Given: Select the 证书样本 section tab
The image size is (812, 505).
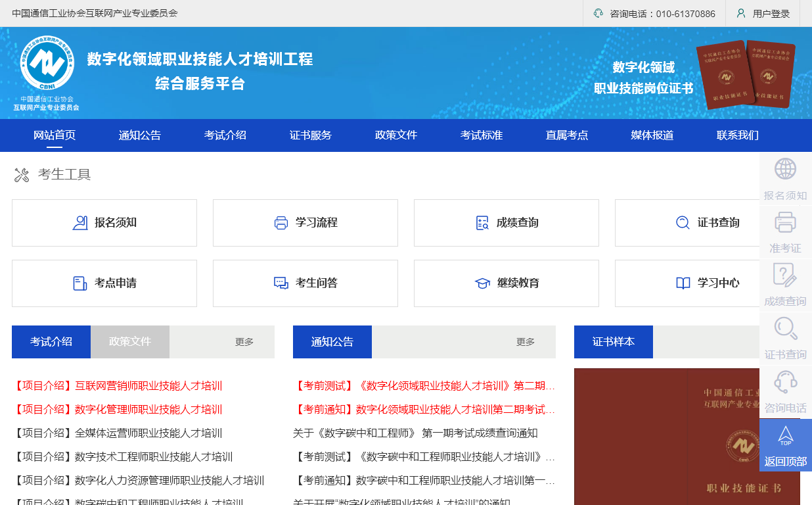Looking at the screenshot, I should coord(614,342).
